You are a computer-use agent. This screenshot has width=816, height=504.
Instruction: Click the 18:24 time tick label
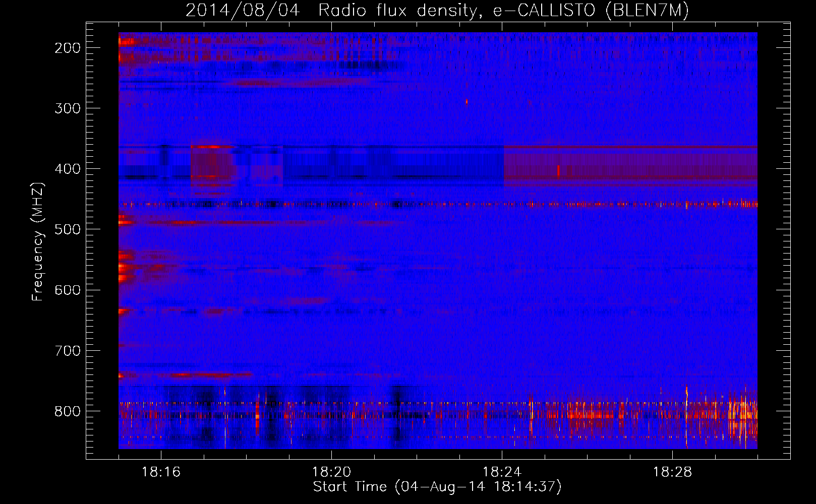point(502,472)
